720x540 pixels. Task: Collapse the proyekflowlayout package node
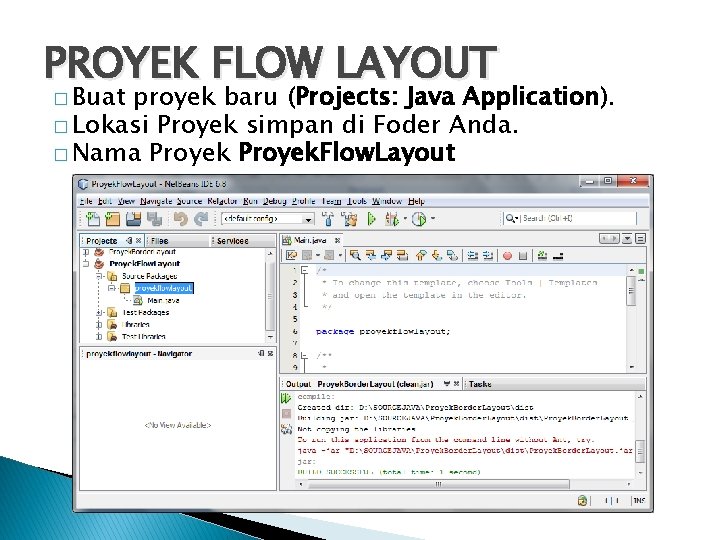(112, 288)
